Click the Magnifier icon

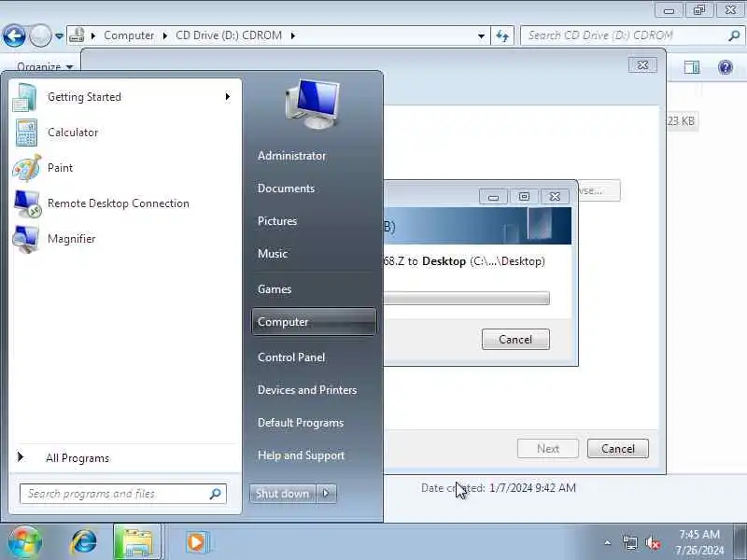[26, 239]
